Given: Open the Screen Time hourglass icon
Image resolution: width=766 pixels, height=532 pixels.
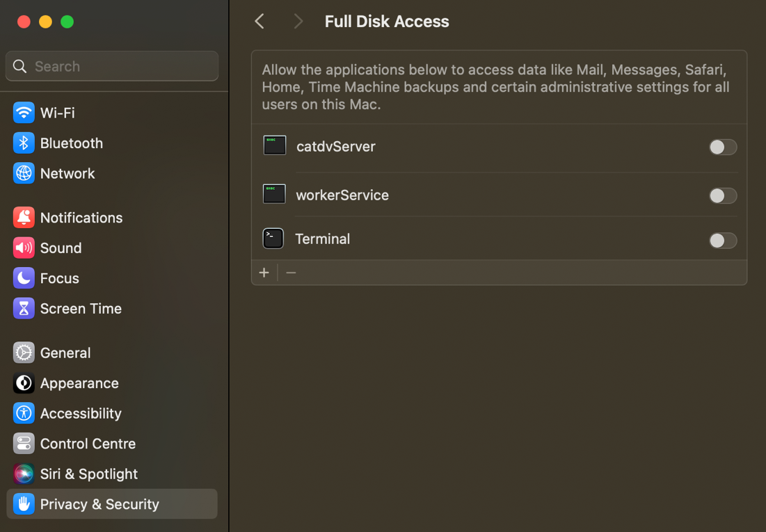Looking at the screenshot, I should tap(24, 308).
